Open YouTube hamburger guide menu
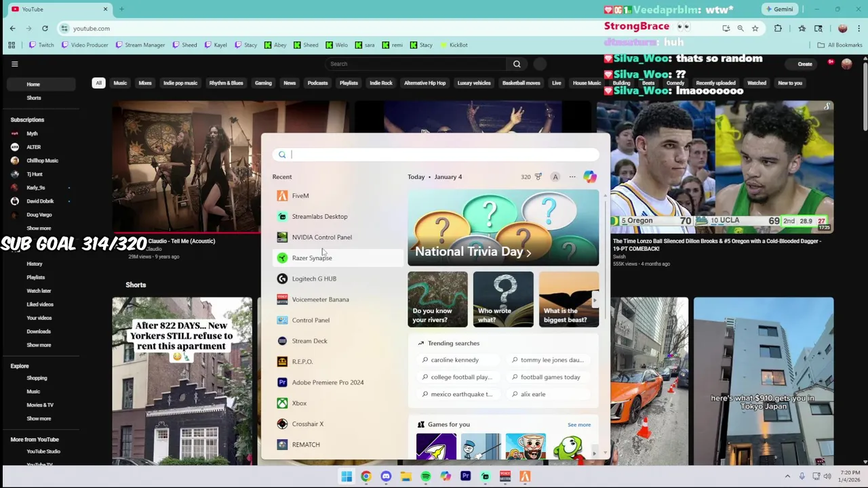 15,64
